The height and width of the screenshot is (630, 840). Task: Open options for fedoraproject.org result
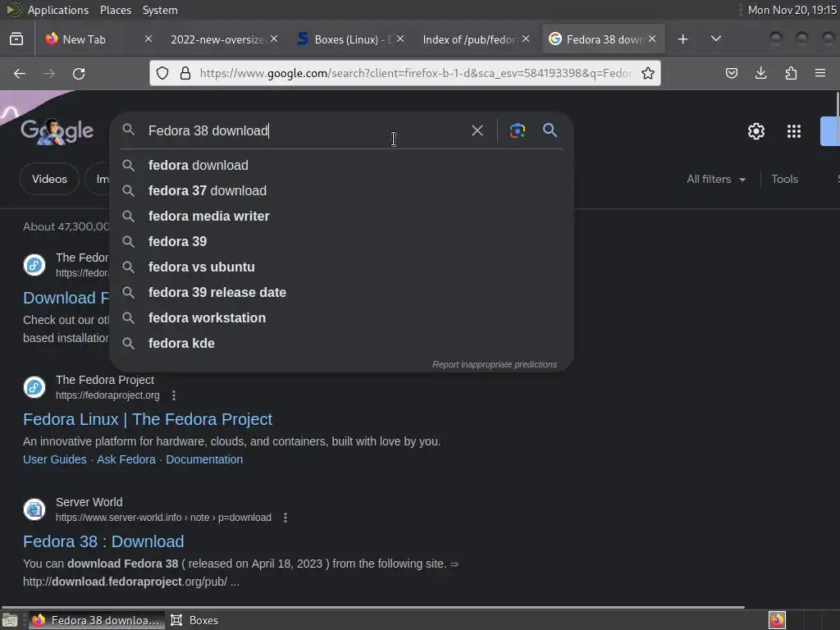(174, 395)
